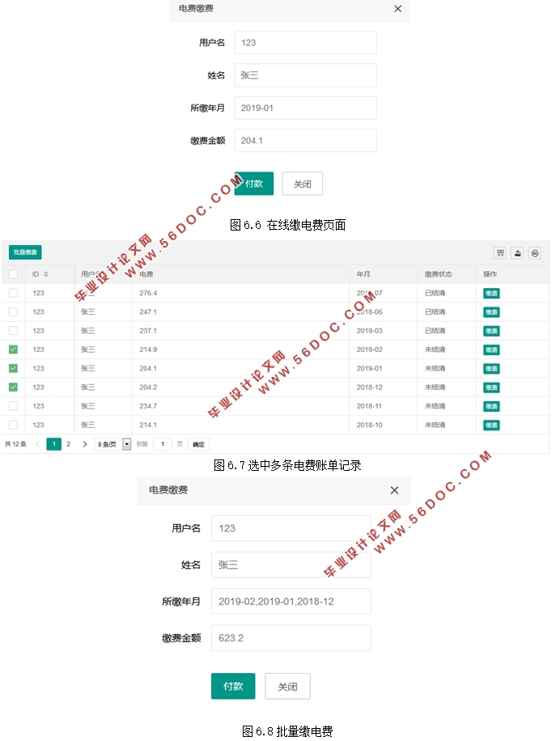This screenshot has height=741, width=560.
Task: Click 缴费状态 column header
Action: [438, 274]
